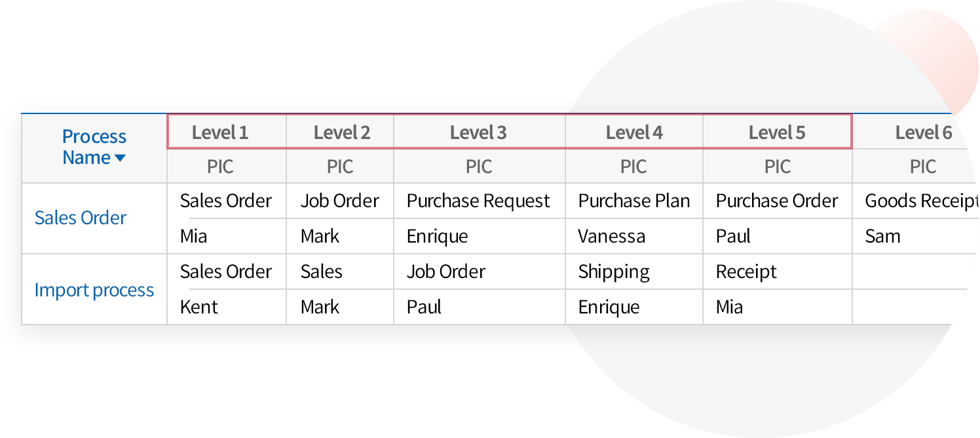Click the Shipping cell in Import process
980x438 pixels.
[x=614, y=271]
